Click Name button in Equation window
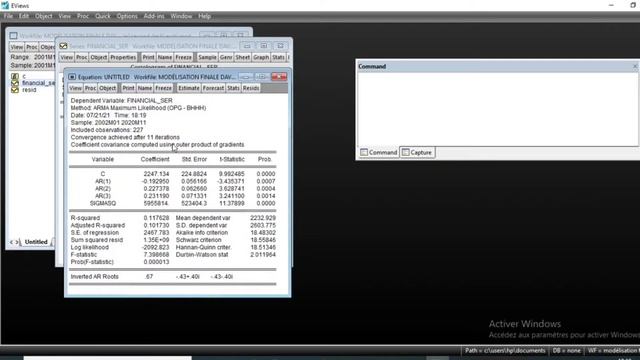 pyautogui.click(x=145, y=88)
